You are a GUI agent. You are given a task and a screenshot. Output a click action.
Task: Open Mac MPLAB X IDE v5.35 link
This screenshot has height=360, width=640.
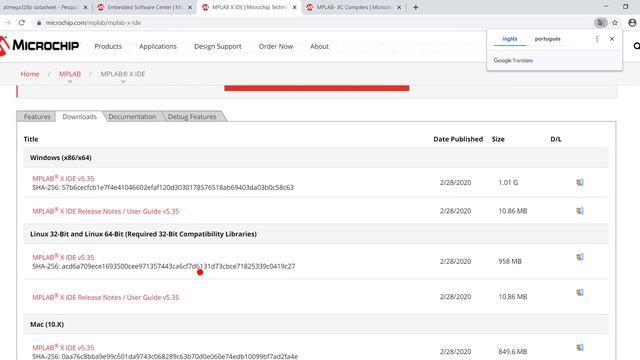(63, 347)
